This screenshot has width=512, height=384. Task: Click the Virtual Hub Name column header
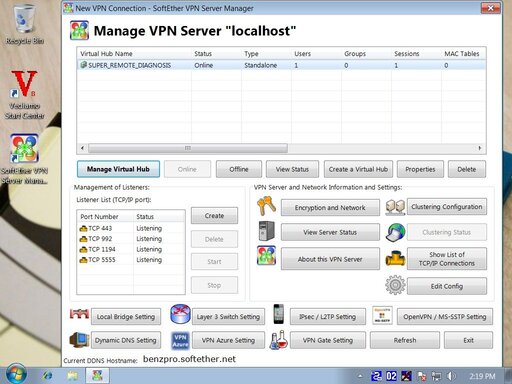tap(134, 53)
